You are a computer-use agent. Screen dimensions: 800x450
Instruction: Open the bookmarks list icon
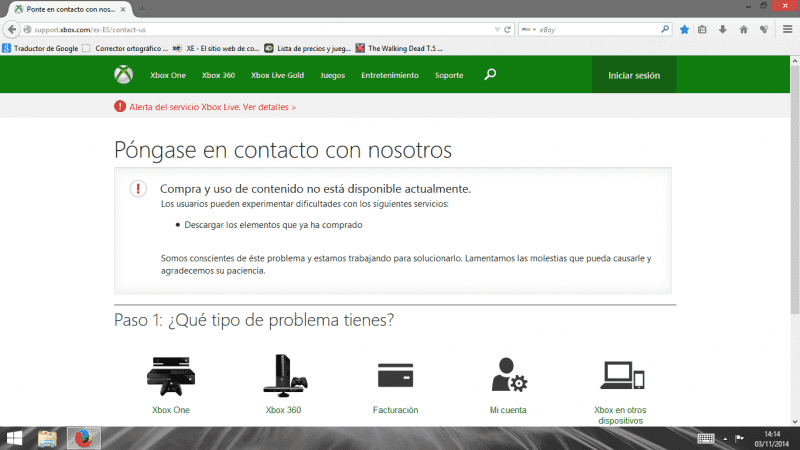(703, 30)
